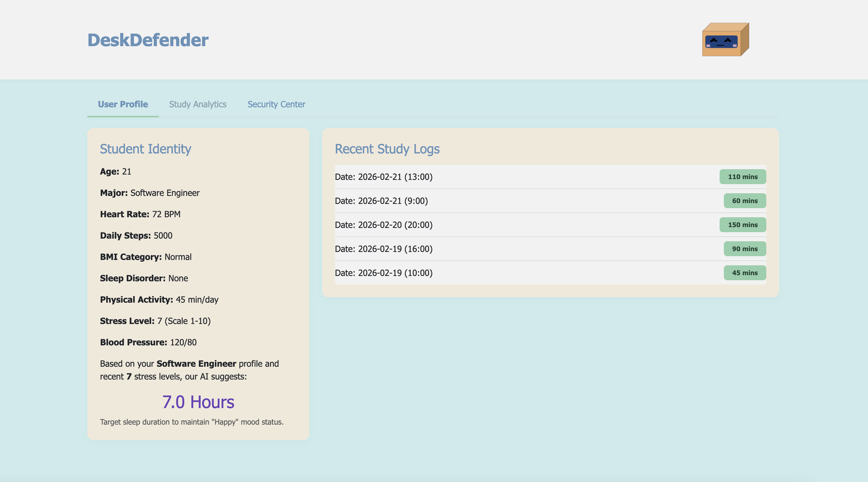Click the Stress Level value row
This screenshot has height=482, width=868.
click(x=155, y=321)
